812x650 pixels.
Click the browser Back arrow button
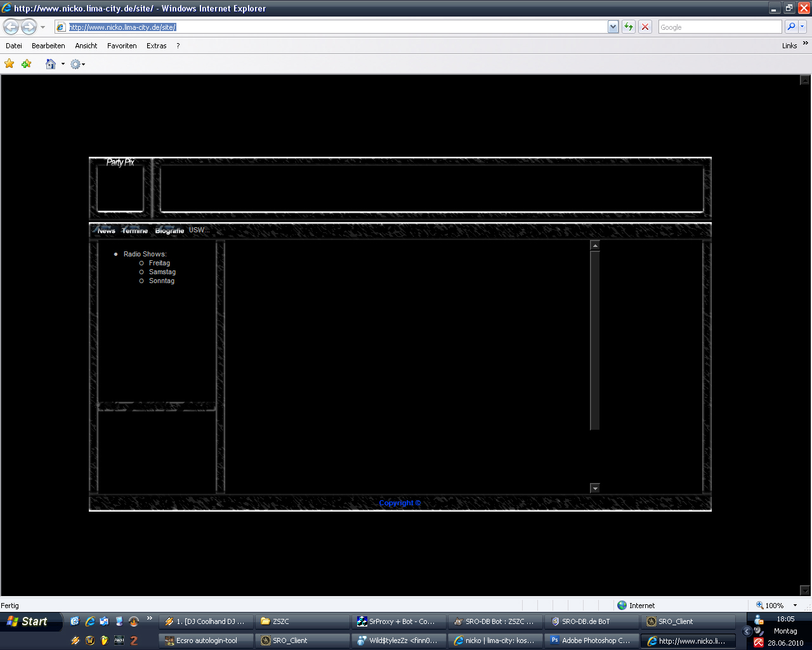tap(11, 27)
